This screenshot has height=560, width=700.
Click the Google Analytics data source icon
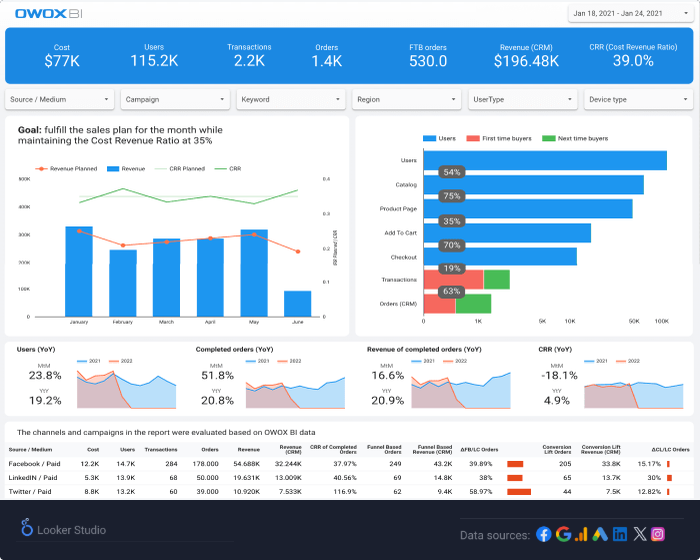(x=581, y=534)
